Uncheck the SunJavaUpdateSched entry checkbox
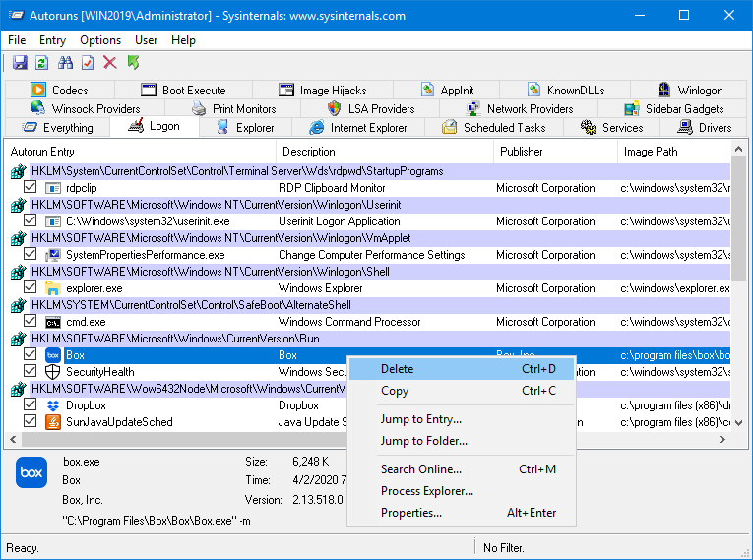The image size is (753, 560). tap(31, 421)
